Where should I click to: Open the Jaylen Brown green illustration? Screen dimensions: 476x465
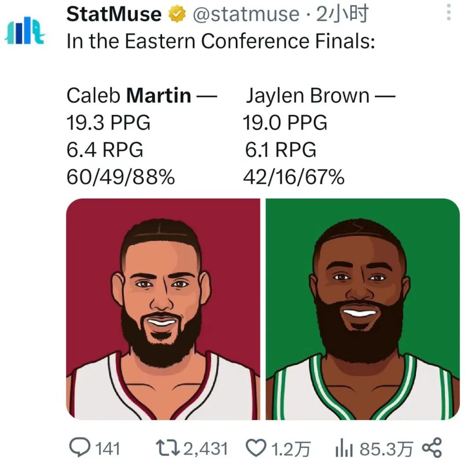pos(362,309)
